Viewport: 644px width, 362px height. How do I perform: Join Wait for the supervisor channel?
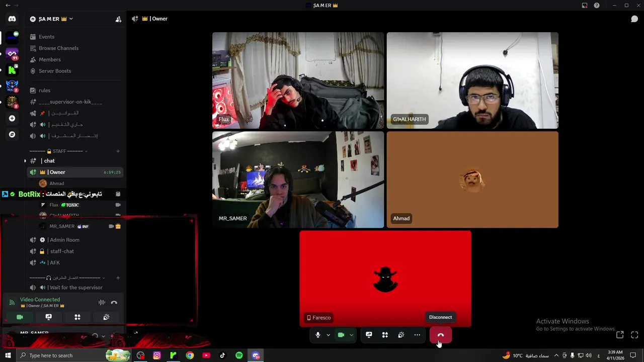pyautogui.click(x=75, y=288)
